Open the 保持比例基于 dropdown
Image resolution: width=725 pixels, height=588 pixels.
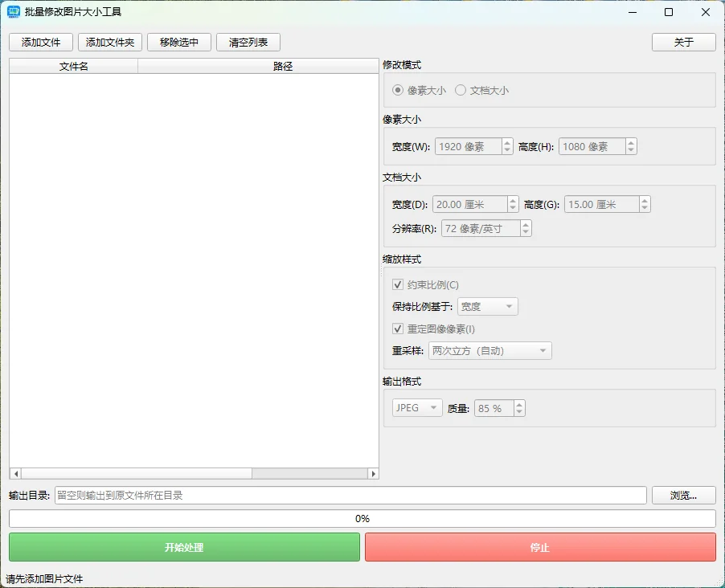pyautogui.click(x=488, y=307)
